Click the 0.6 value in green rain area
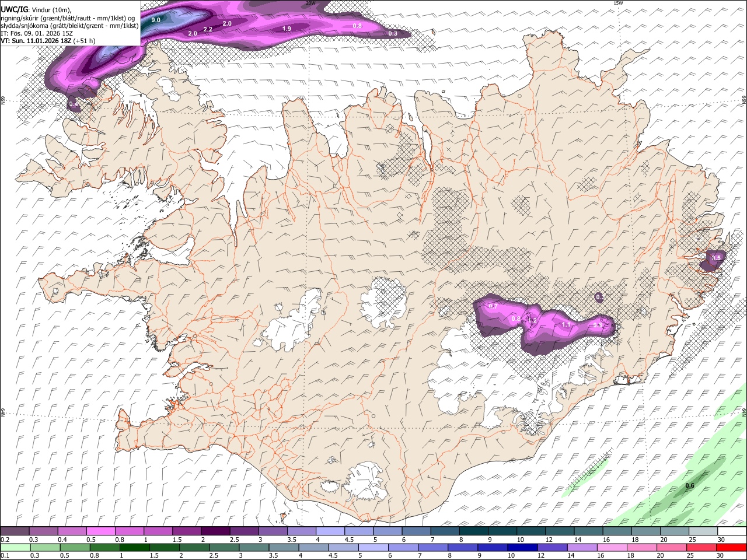This screenshot has width=747, height=560. [690, 485]
